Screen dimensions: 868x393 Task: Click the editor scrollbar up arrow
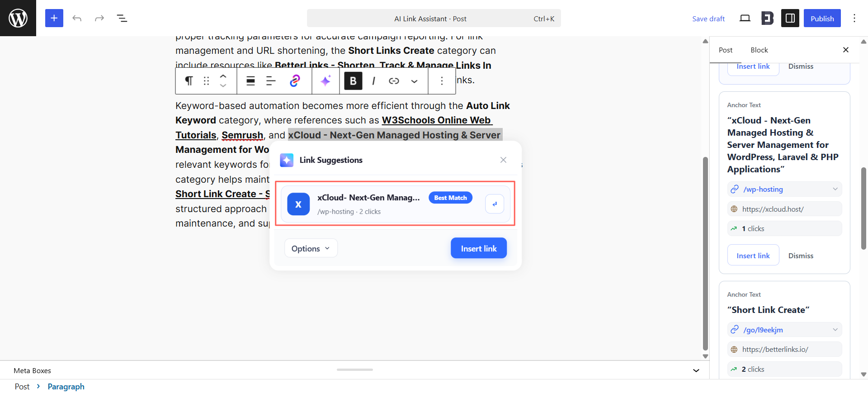point(705,41)
